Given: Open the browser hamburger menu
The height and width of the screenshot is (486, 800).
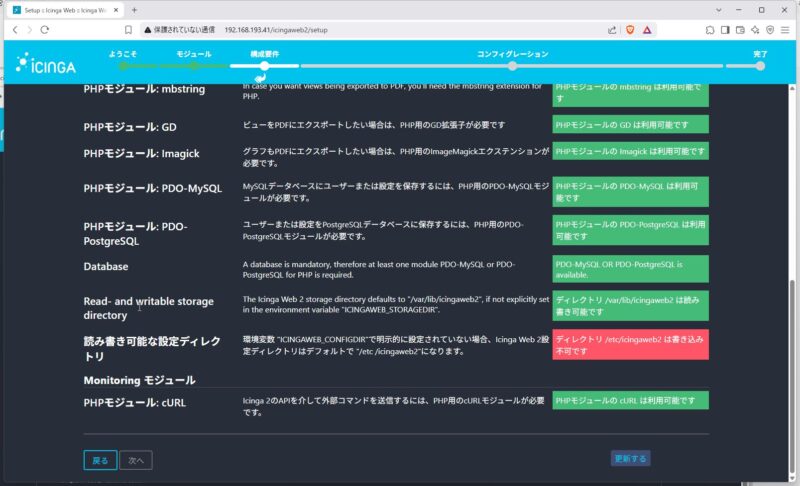Looking at the screenshot, I should (x=785, y=30).
